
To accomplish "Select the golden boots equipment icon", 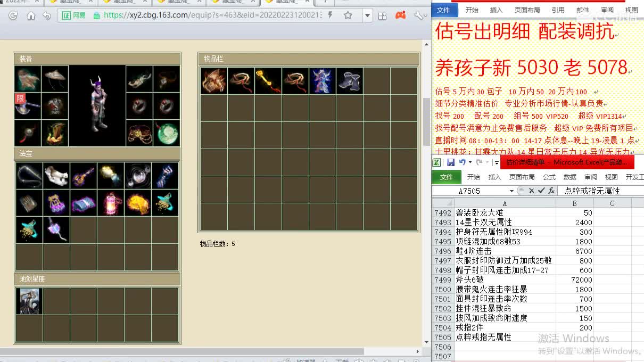I will pos(55,133).
